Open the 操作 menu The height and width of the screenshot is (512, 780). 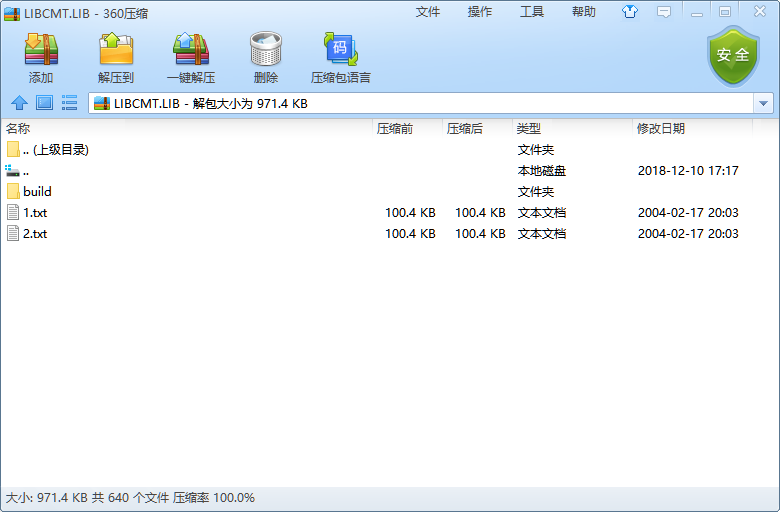coord(480,11)
